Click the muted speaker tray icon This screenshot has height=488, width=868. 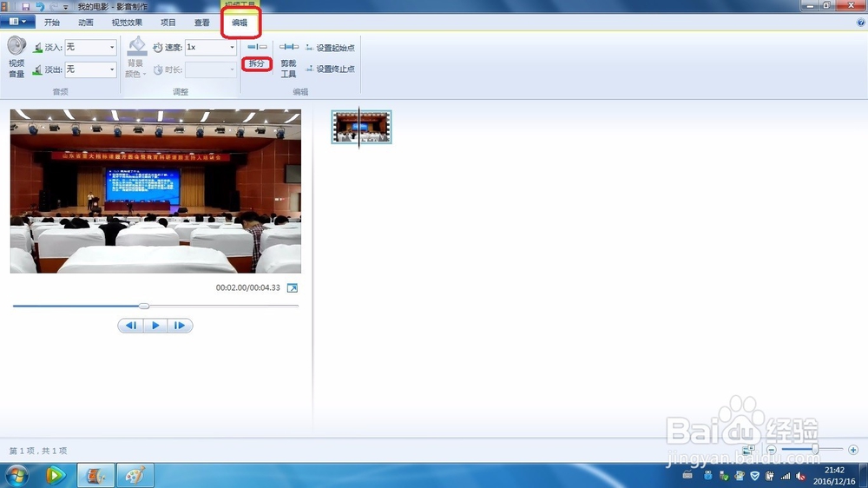tap(801, 476)
